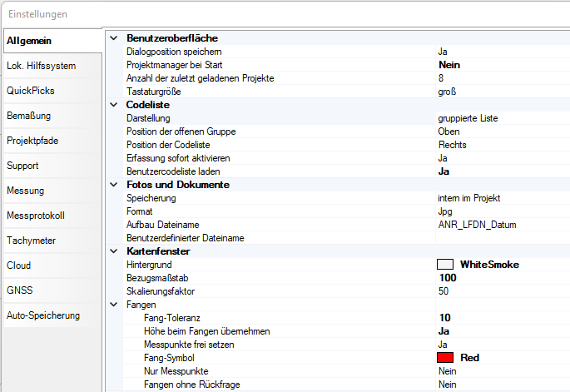Click the WhiteSmoke Hintergrund color swatch
The image size is (570, 392).
click(x=445, y=265)
